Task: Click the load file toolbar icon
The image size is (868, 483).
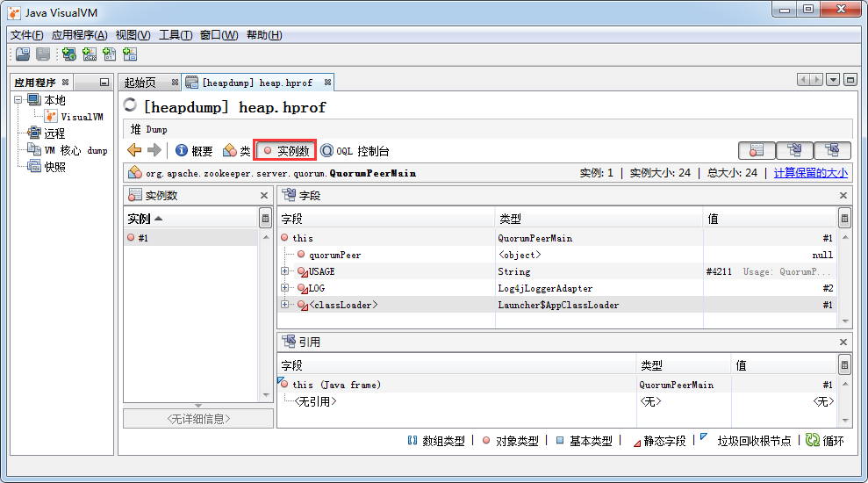Action: (x=23, y=54)
